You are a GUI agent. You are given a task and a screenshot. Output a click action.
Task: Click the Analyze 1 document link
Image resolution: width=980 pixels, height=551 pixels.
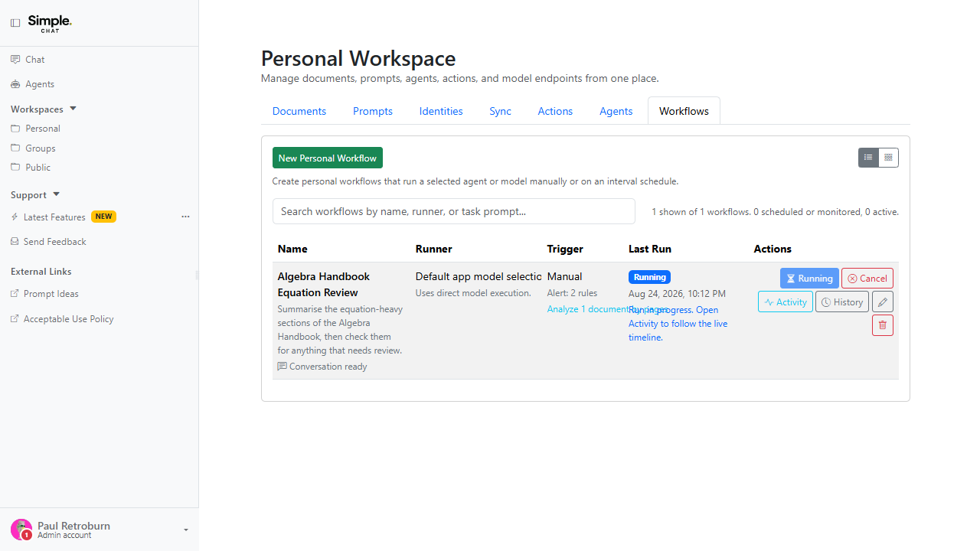588,309
